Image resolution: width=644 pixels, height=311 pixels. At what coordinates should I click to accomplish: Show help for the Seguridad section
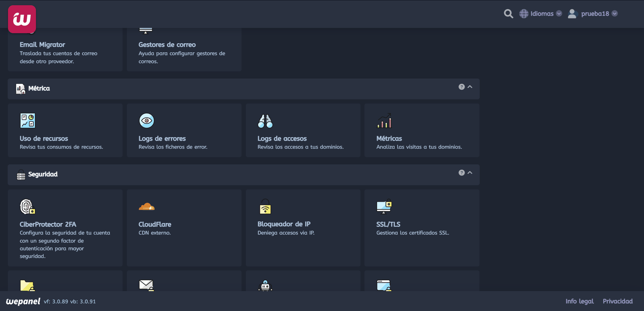coord(462,173)
